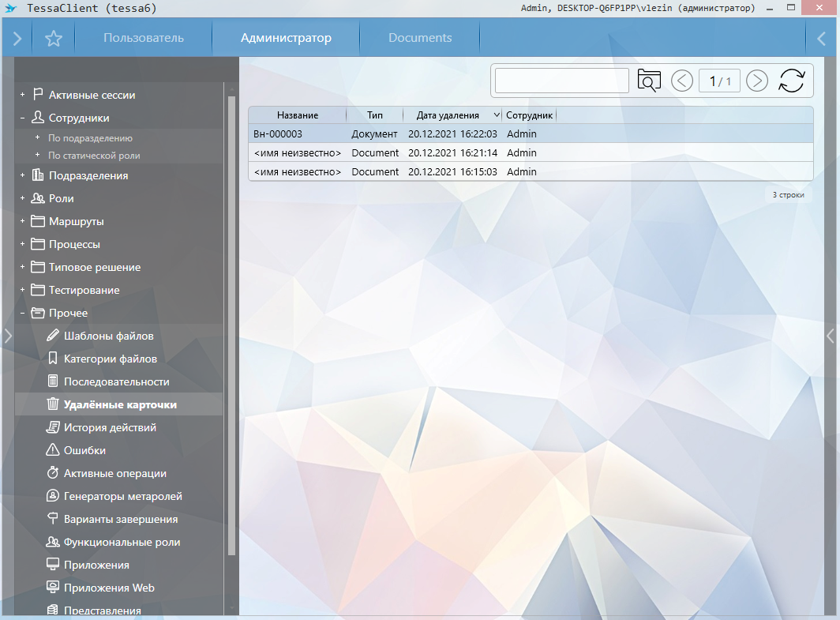Viewport: 840px width, 620px height.
Task: Collapse the Прочее folder node
Action: [x=23, y=313]
